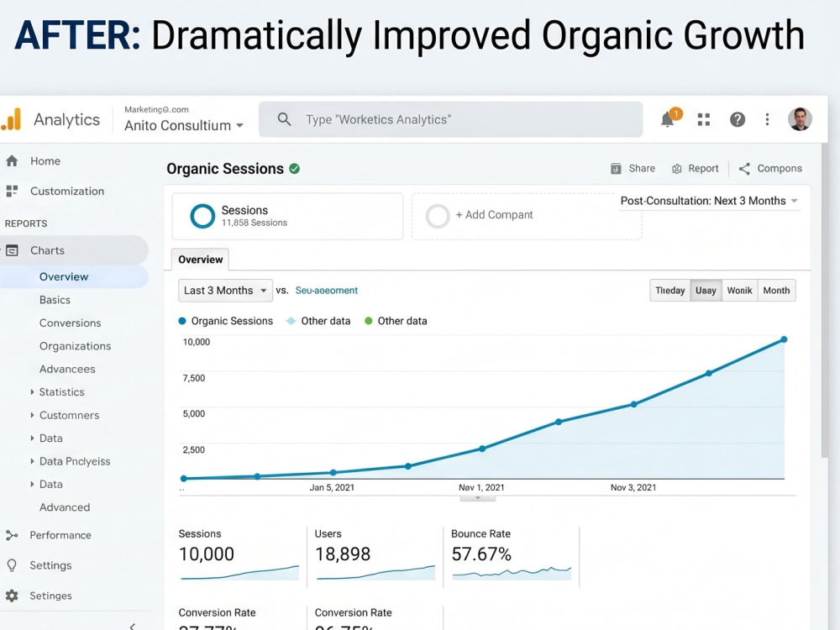This screenshot has height=630, width=840.
Task: Click the Compons button
Action: [x=770, y=169]
